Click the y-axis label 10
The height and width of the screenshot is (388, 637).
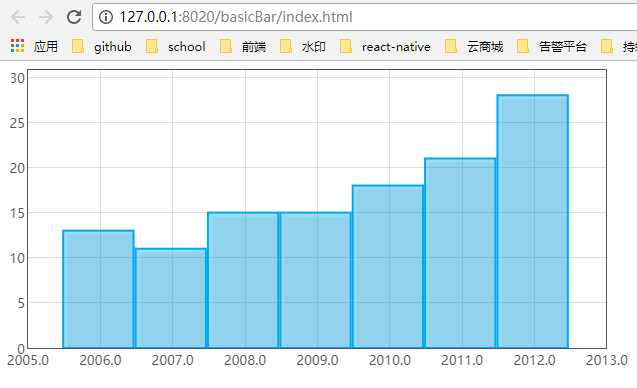17,258
